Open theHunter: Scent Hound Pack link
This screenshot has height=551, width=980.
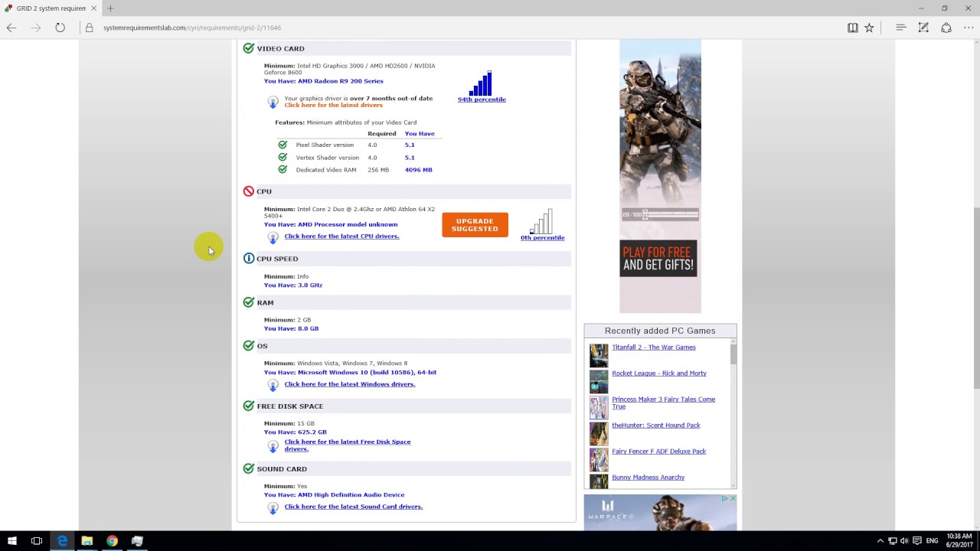656,425
